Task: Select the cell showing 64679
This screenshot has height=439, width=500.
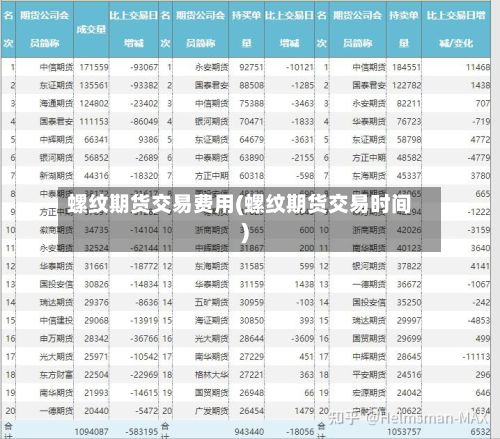Action: (251, 139)
